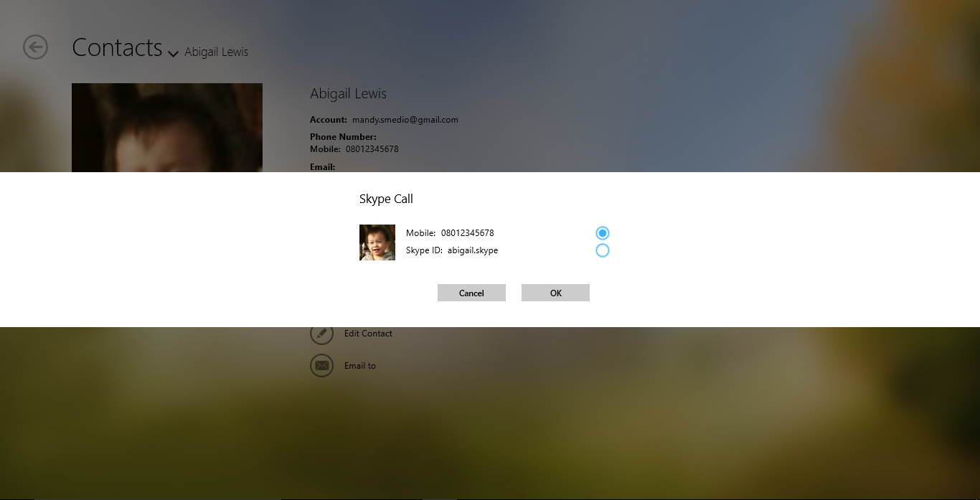Viewport: 980px width, 500px height.
Task: Click the Skype ID abigail.skype label
Action: [x=452, y=250]
